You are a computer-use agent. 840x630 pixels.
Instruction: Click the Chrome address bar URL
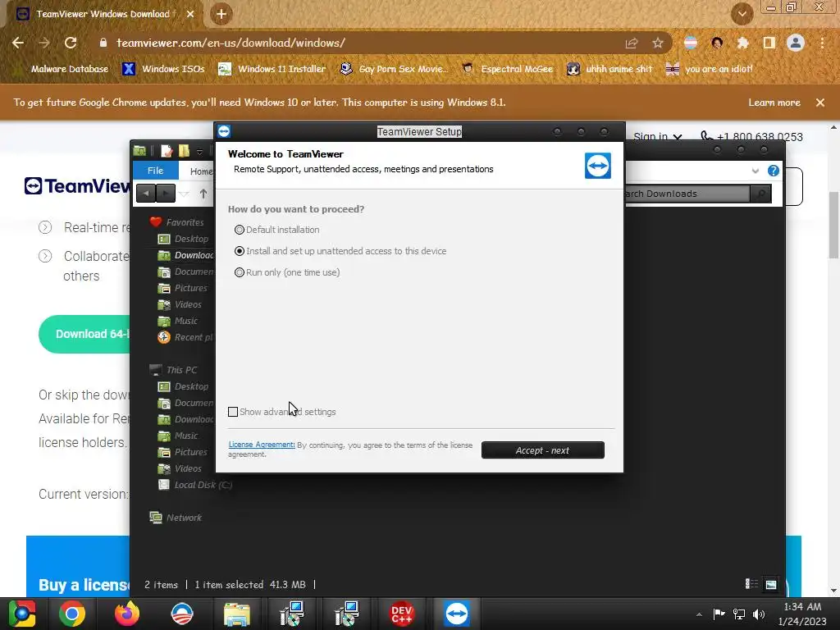click(231, 43)
